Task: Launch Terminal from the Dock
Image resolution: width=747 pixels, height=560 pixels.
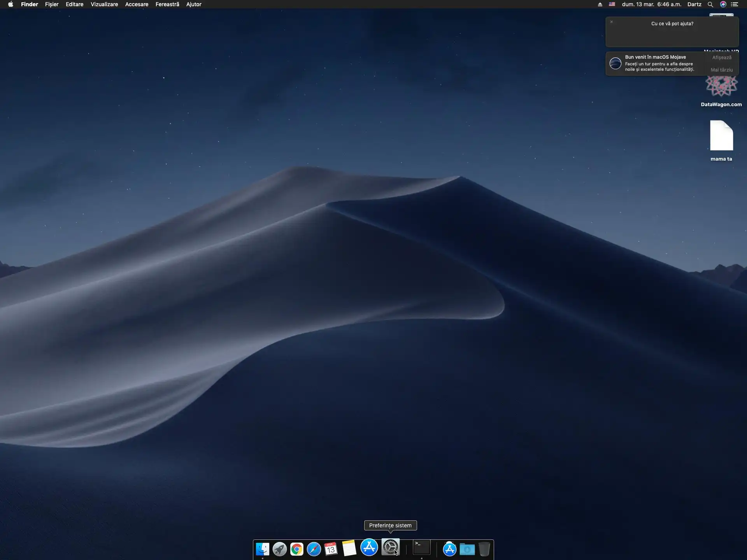Action: 422,548
